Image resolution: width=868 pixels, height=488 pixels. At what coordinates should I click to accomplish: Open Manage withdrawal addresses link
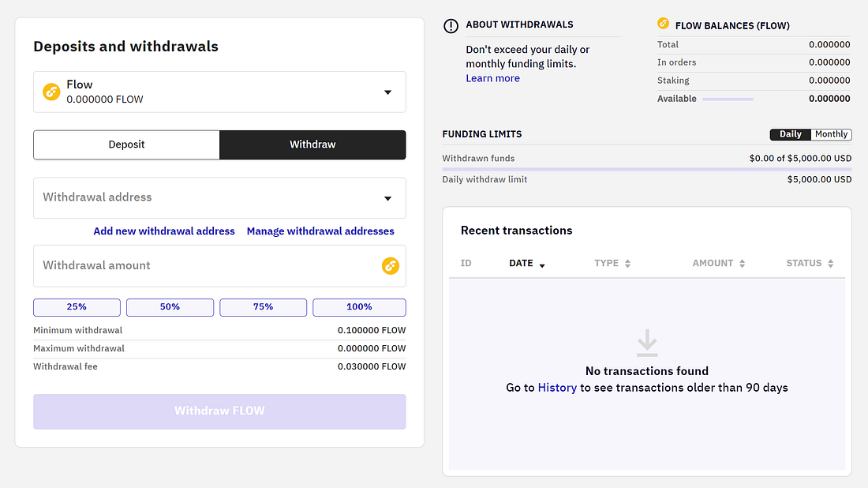pos(320,231)
